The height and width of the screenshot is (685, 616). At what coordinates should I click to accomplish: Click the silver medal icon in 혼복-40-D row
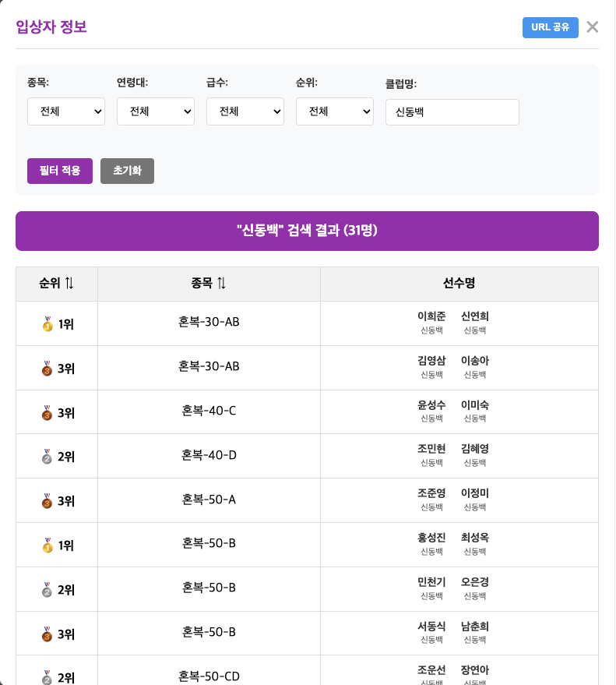point(48,457)
